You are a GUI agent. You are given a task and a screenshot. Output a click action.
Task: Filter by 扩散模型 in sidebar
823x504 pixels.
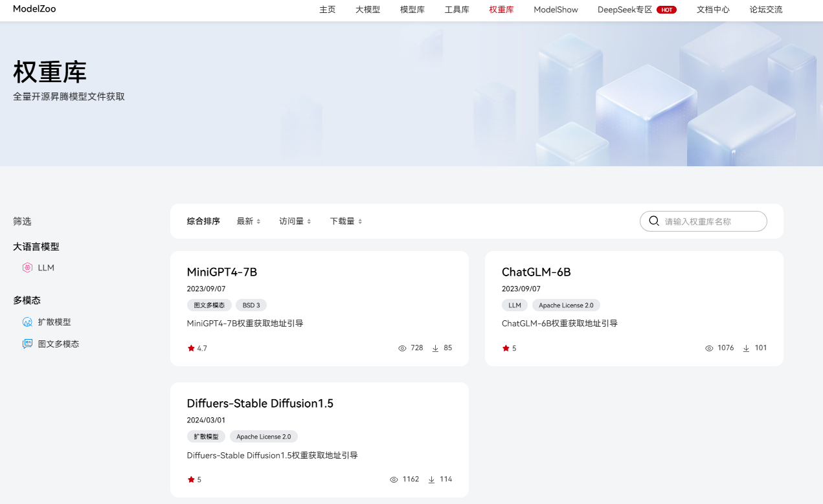coord(54,322)
